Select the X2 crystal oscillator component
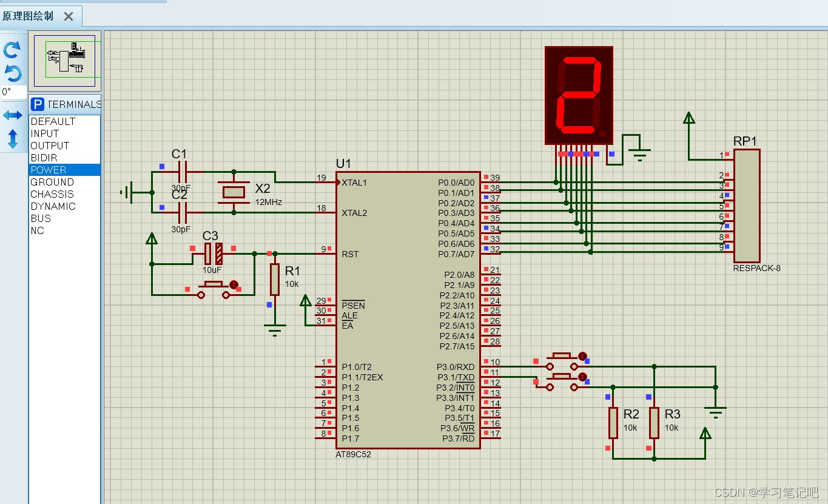828x504 pixels. (234, 192)
